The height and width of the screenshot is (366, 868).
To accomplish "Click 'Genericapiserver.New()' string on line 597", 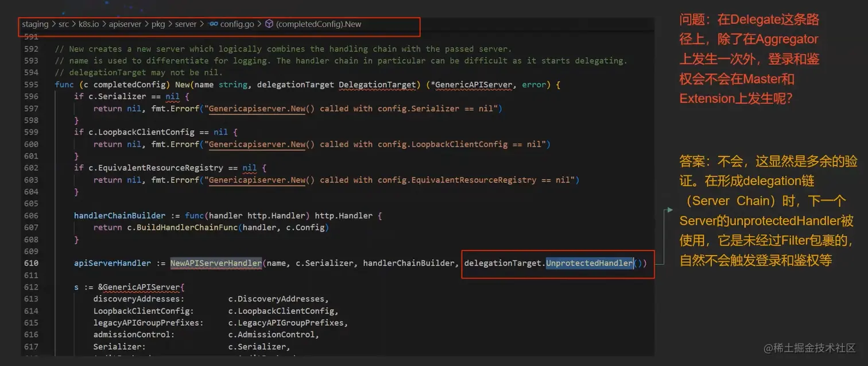I will [x=262, y=108].
